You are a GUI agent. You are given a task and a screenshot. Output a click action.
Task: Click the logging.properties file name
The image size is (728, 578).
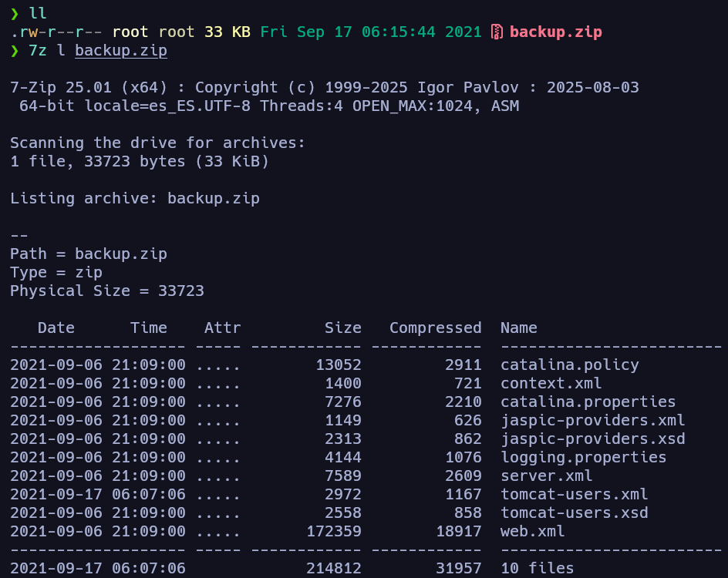584,457
